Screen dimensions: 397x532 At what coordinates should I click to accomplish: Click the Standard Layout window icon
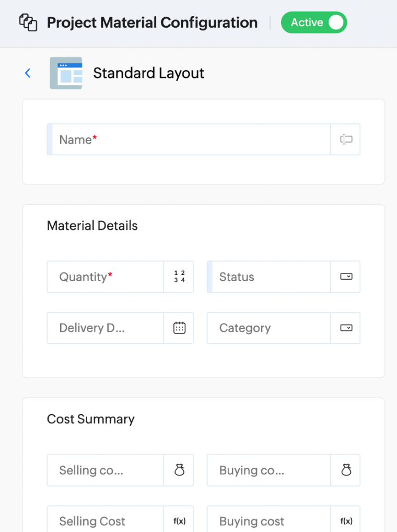(x=66, y=73)
